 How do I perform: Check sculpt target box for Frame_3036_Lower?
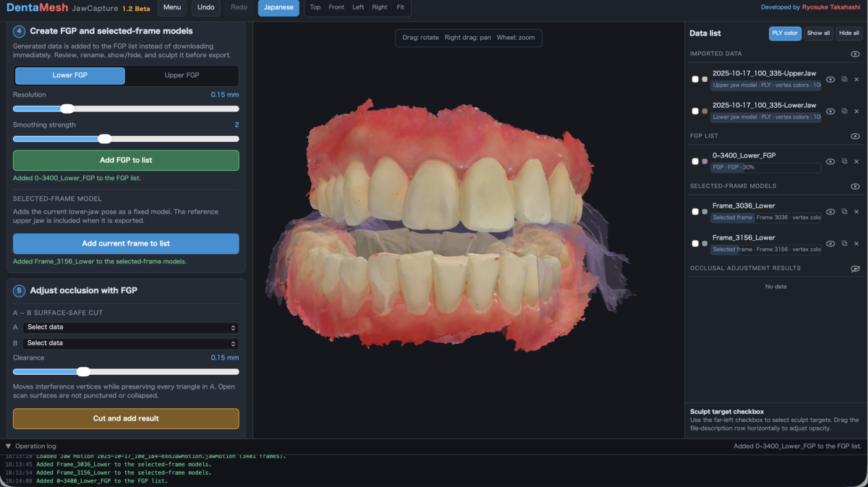(x=696, y=212)
